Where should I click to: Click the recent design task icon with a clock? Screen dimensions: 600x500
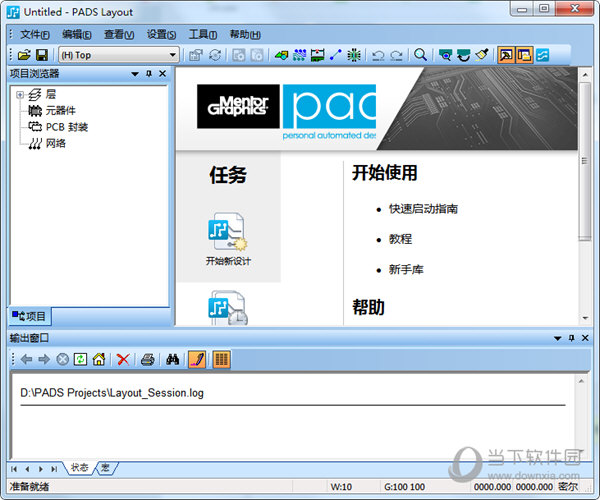click(x=228, y=308)
